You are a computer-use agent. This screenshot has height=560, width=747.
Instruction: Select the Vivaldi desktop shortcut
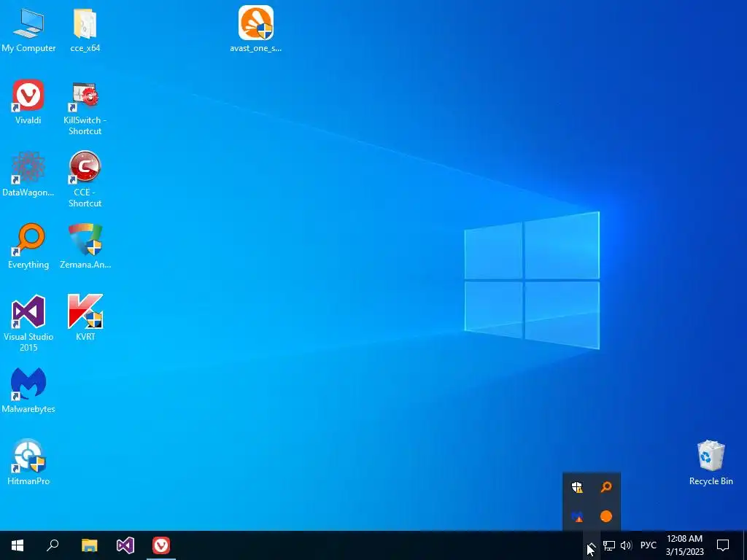coord(28,102)
